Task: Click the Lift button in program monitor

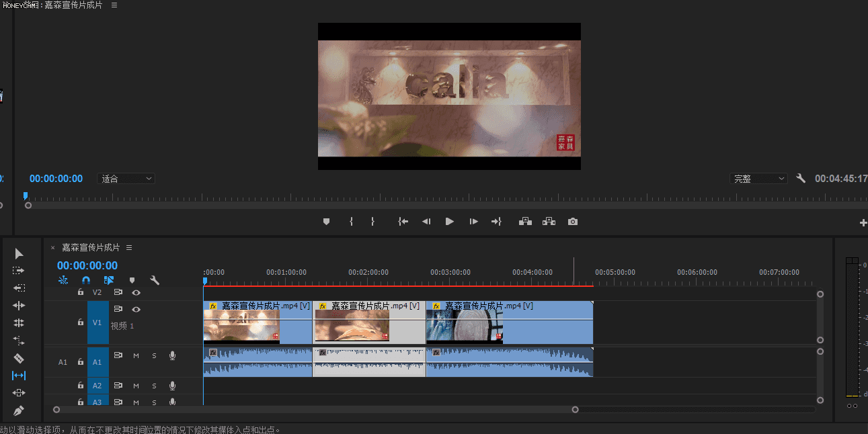Action: tap(525, 222)
